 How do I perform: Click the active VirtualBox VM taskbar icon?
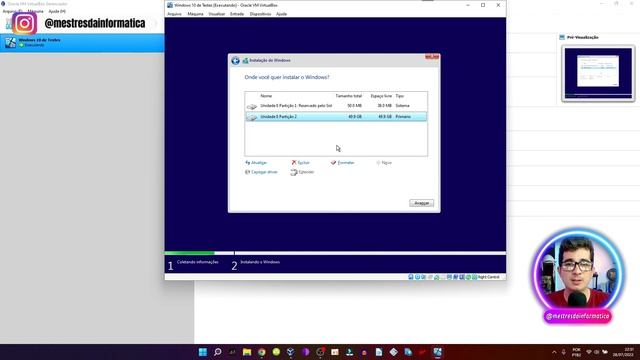point(438,352)
